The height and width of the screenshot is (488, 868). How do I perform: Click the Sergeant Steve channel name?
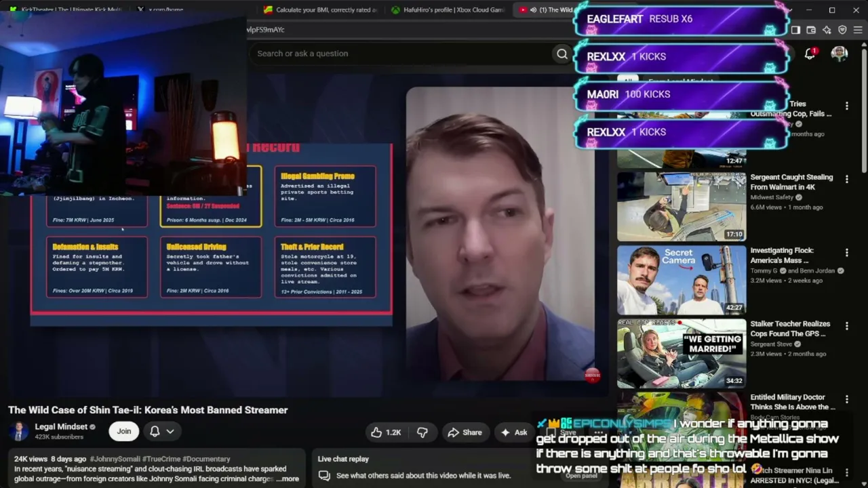click(x=771, y=344)
